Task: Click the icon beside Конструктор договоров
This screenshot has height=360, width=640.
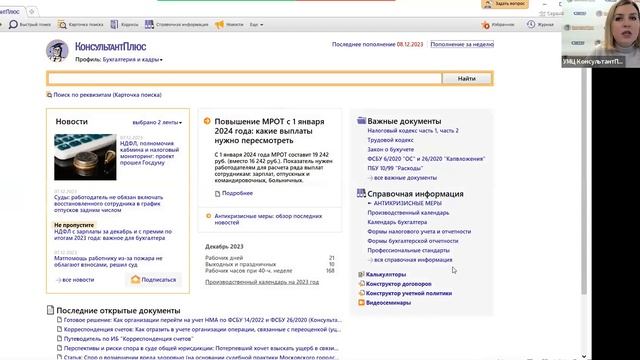Action: [361, 283]
